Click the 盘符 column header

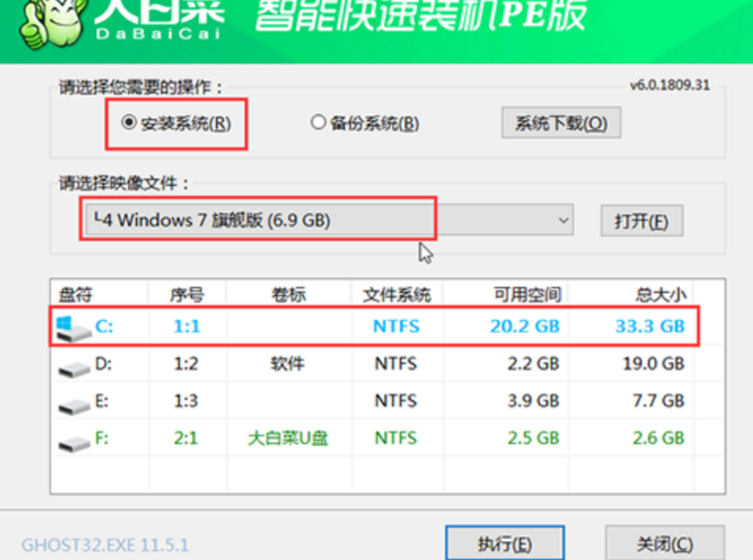tap(75, 295)
